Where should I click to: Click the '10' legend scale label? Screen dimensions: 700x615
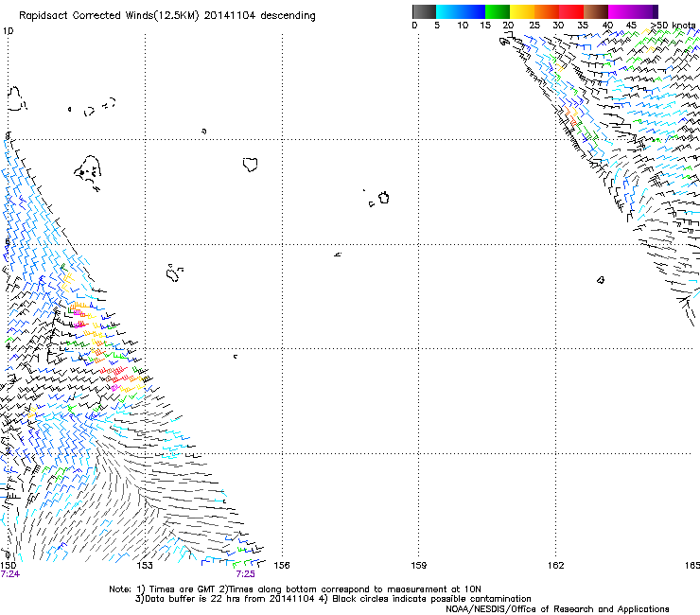coord(463,26)
